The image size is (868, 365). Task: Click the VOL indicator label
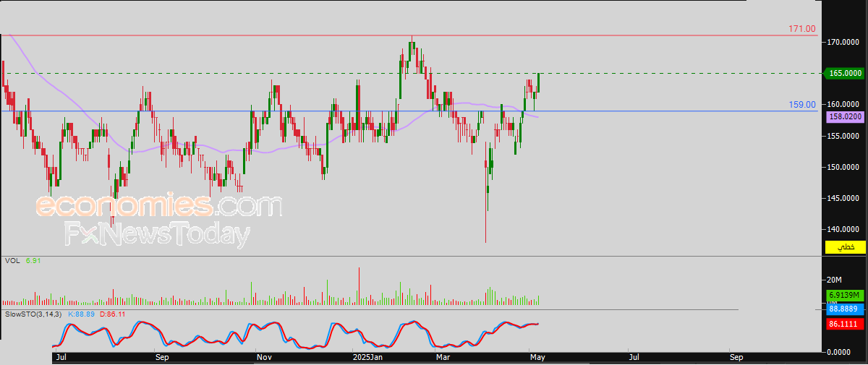tap(12, 260)
